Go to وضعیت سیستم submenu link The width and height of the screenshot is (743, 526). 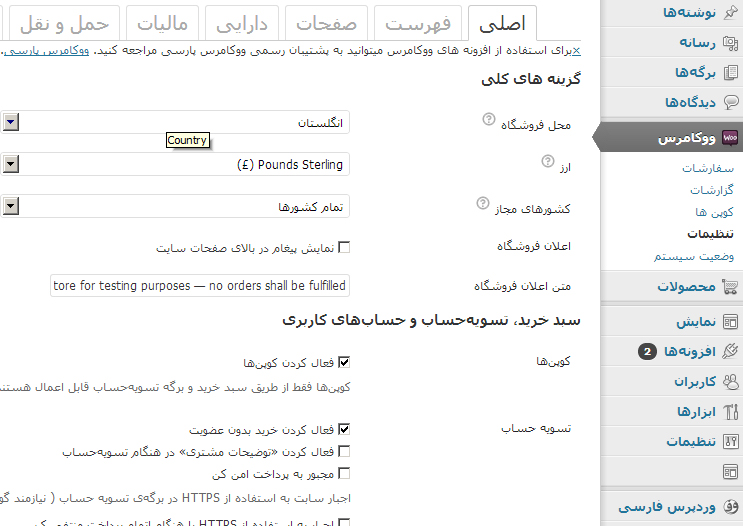coord(694,256)
